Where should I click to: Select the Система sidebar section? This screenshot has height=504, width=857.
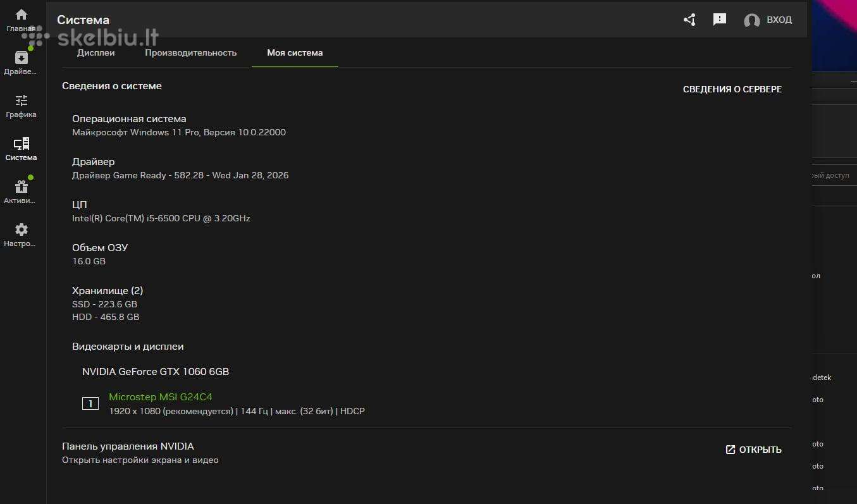click(22, 149)
